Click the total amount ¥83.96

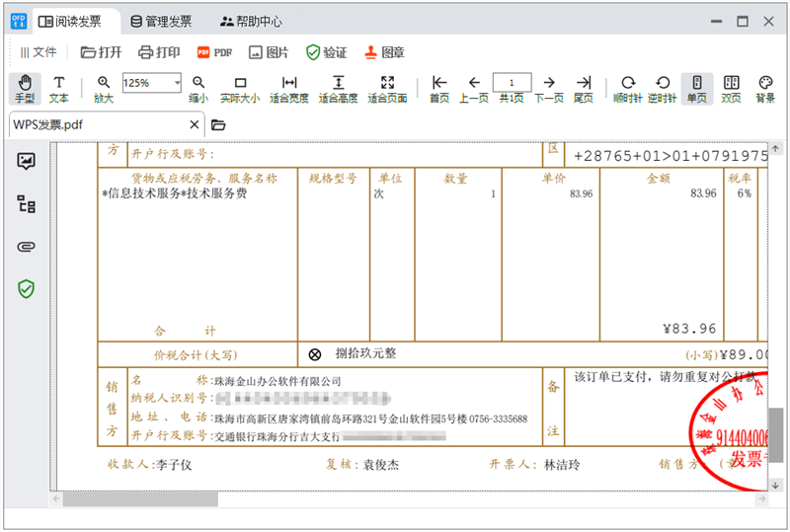[x=689, y=329]
